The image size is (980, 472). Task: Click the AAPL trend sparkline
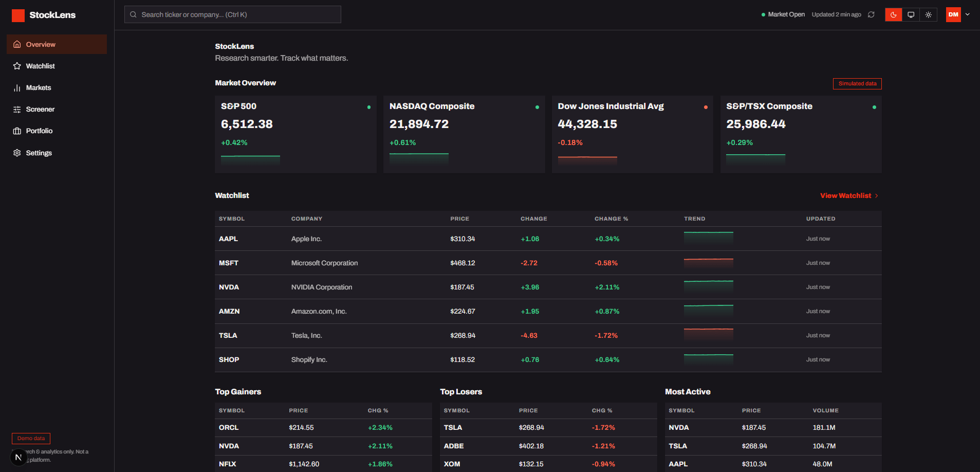709,238
